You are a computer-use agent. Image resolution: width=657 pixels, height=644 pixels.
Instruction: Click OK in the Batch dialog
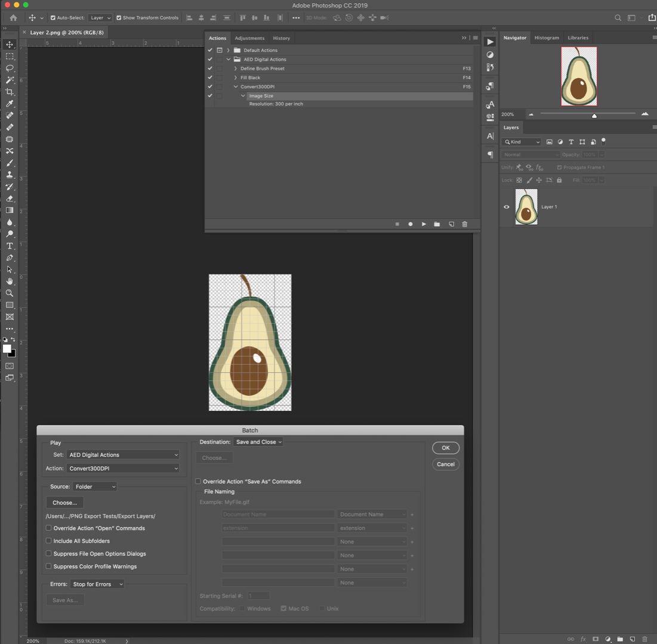(445, 448)
